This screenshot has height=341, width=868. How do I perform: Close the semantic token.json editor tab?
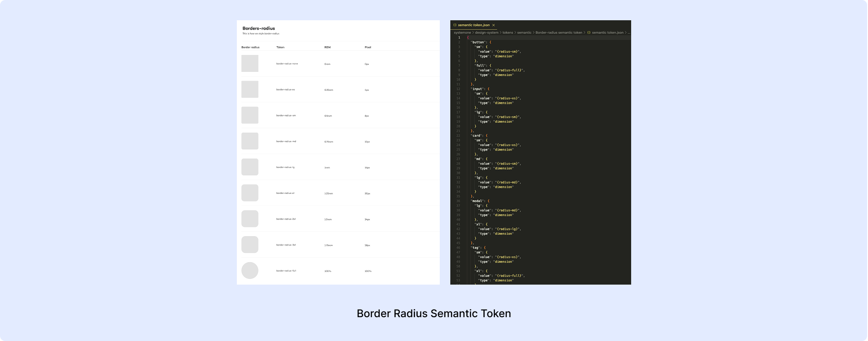point(494,25)
